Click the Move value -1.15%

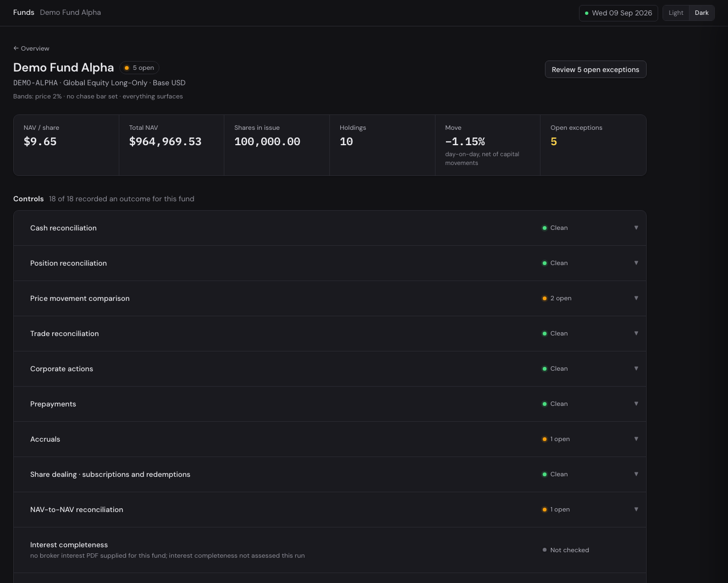pos(465,141)
